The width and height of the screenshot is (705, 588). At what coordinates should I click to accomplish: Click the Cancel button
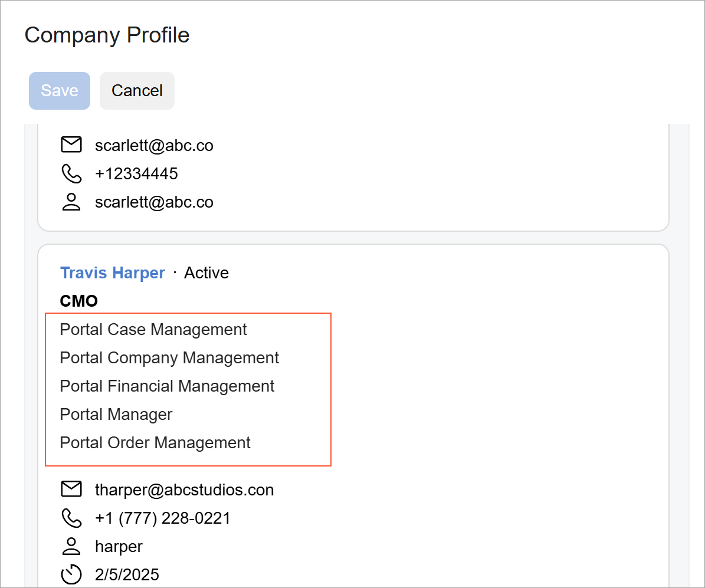pos(137,91)
